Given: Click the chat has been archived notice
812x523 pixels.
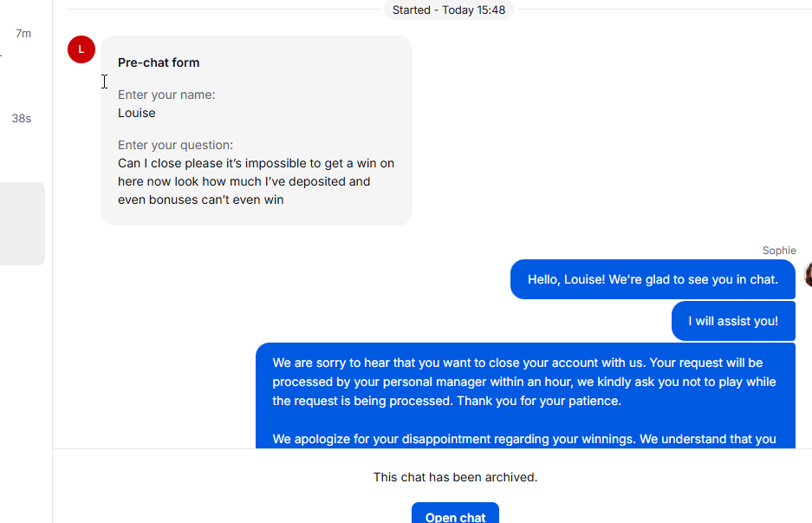Looking at the screenshot, I should click(x=455, y=477).
